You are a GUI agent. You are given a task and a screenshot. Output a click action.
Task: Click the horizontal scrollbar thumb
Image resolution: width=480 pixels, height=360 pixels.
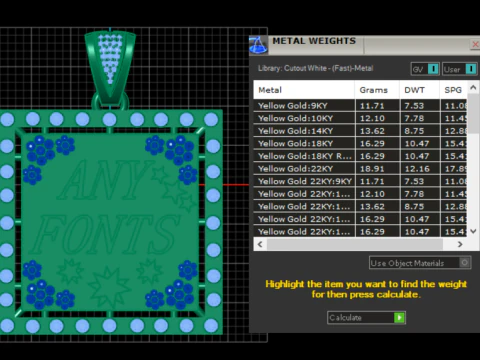click(355, 244)
